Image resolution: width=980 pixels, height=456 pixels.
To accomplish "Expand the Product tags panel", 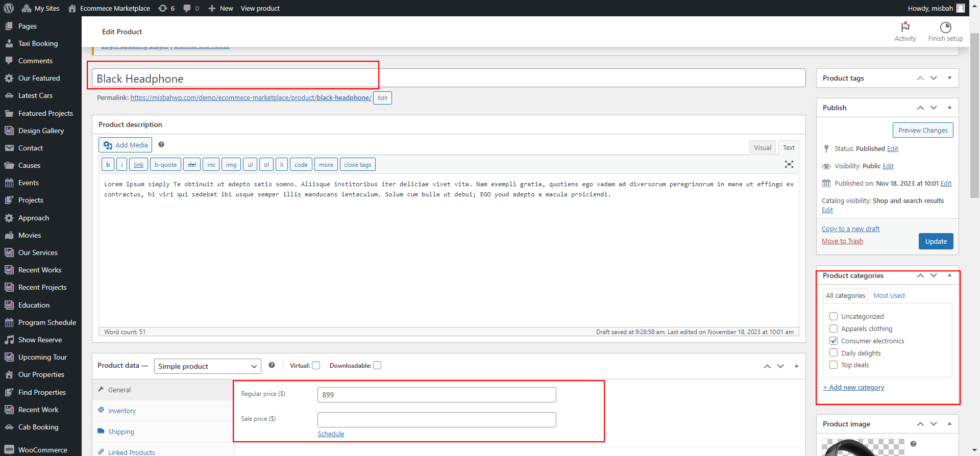I will coord(949,78).
